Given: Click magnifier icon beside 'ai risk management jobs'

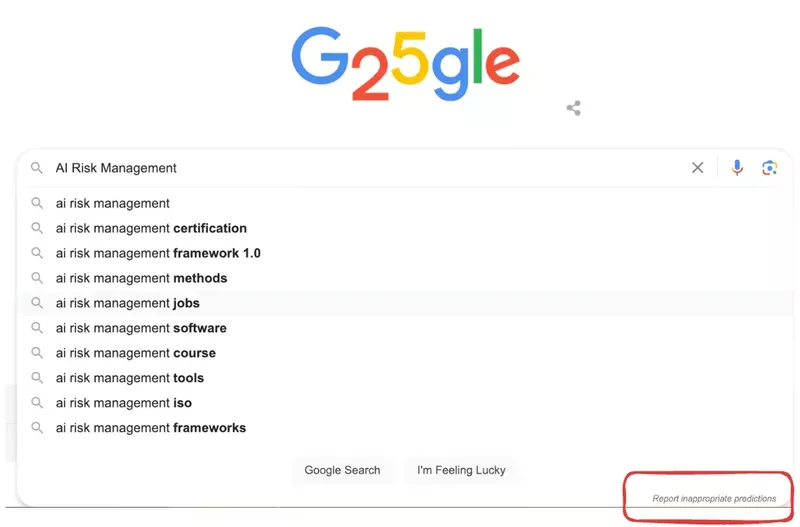Looking at the screenshot, I should [x=37, y=303].
